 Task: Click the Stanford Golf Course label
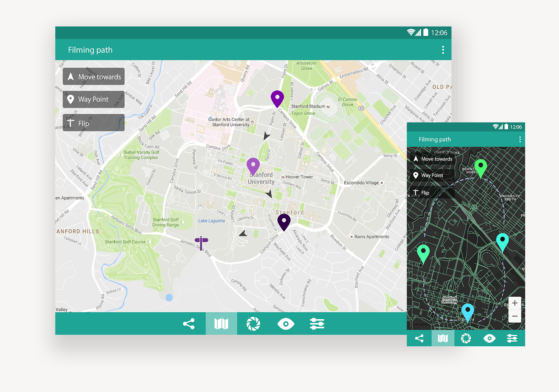[x=125, y=242]
